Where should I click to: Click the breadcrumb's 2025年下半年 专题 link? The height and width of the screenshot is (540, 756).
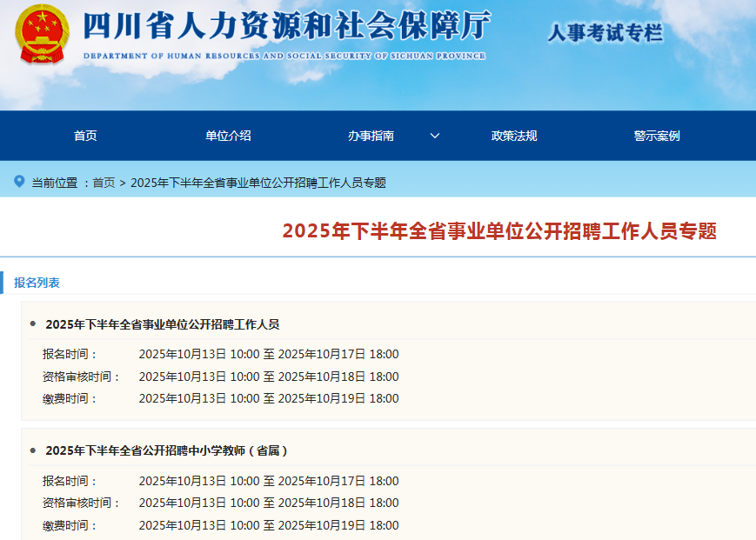click(x=258, y=183)
